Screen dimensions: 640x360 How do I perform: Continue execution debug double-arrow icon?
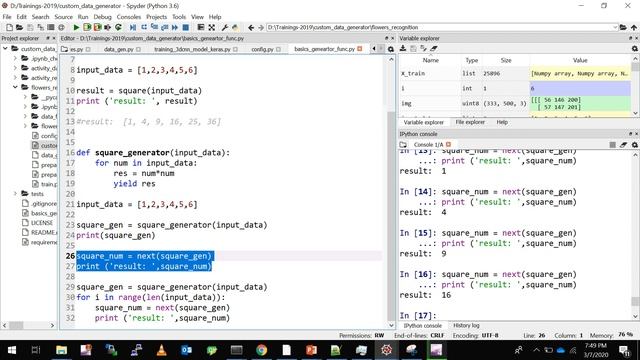tap(175, 27)
